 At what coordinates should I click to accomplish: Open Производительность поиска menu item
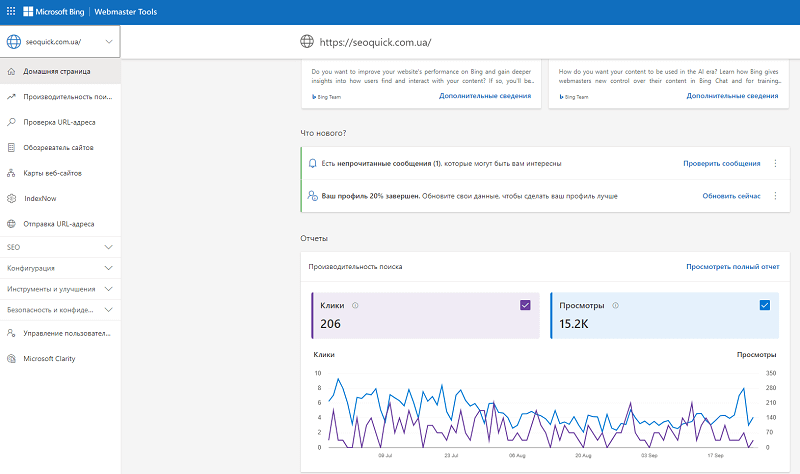[x=60, y=96]
